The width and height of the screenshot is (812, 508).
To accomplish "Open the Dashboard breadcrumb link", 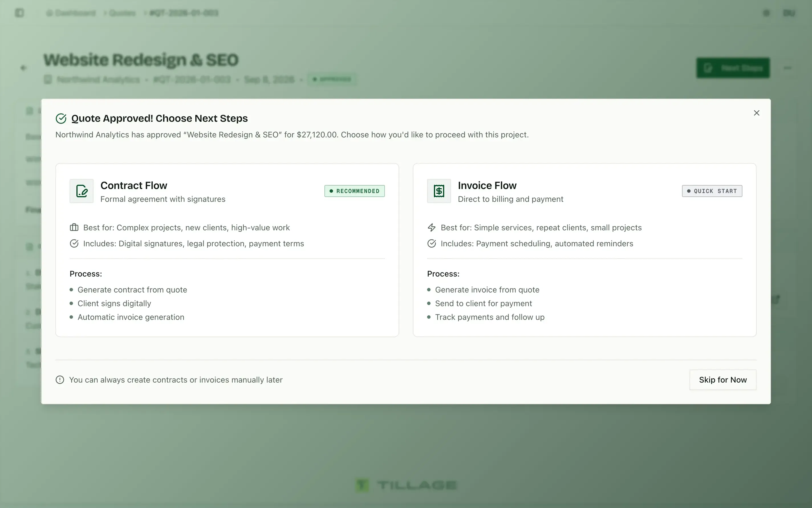I will tap(71, 13).
